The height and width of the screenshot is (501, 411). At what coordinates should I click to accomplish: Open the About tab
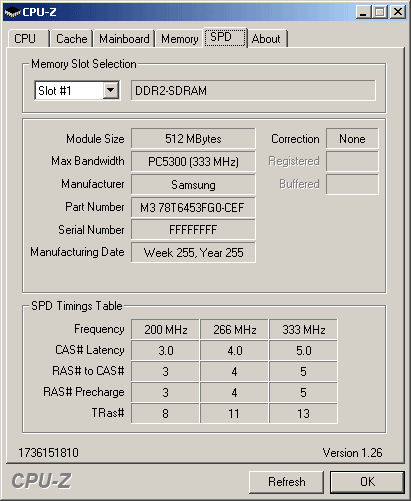(x=267, y=39)
